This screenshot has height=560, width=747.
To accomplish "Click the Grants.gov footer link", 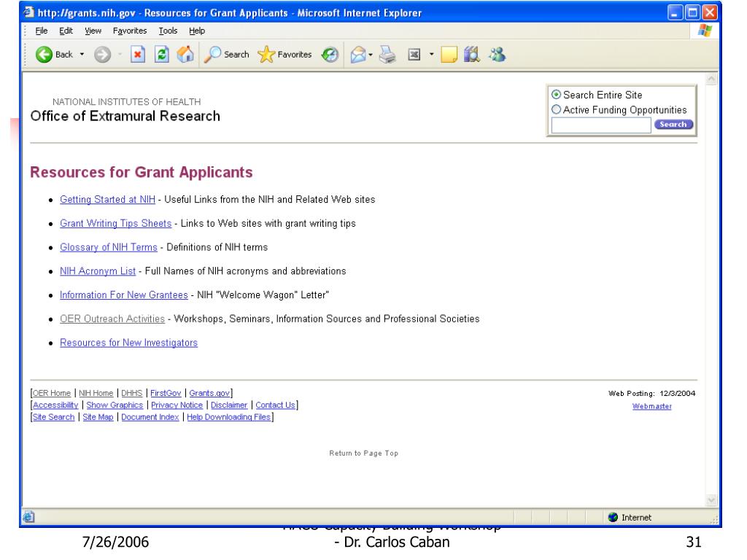I will point(209,393).
